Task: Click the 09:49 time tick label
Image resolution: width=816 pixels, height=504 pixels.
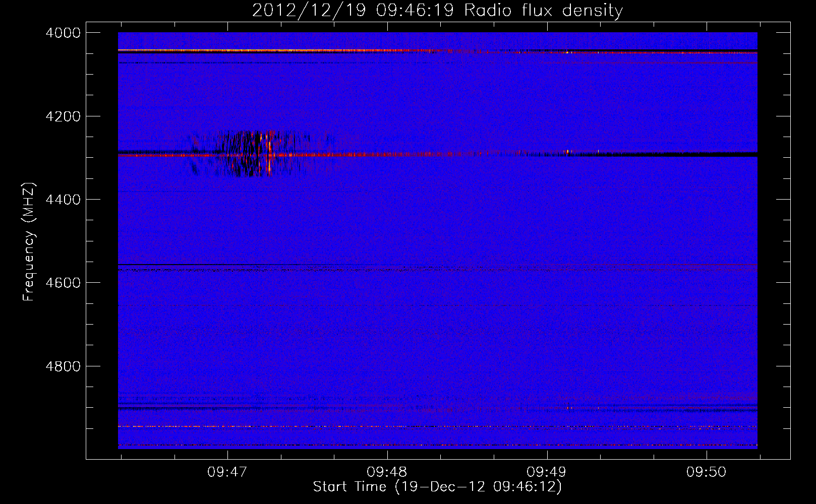Action: (547, 472)
